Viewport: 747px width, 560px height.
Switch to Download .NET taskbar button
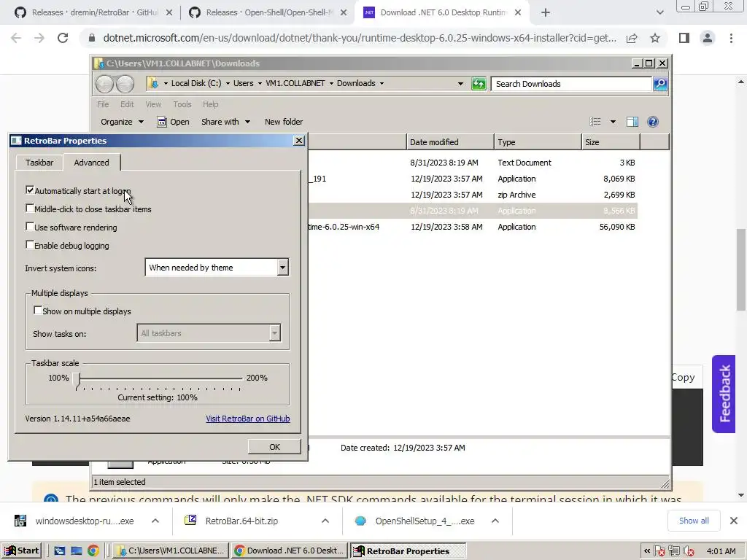[x=290, y=551]
